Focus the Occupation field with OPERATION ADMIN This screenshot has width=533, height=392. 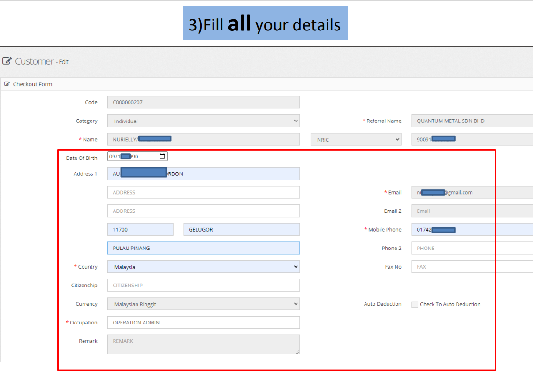pyautogui.click(x=203, y=323)
